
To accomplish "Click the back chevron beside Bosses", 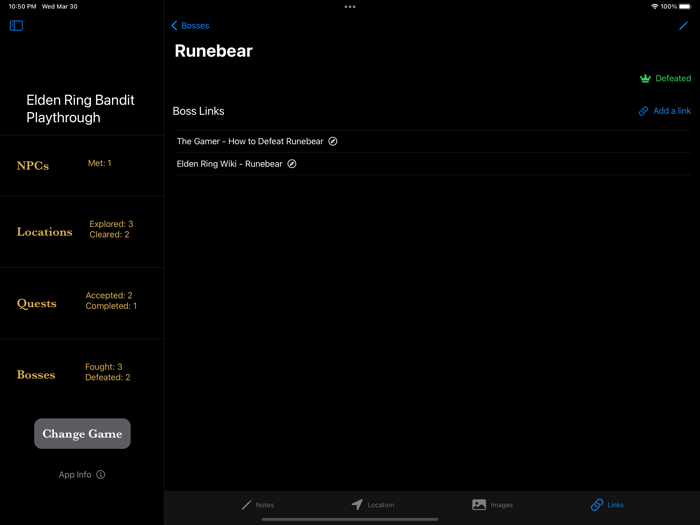I will pos(174,25).
